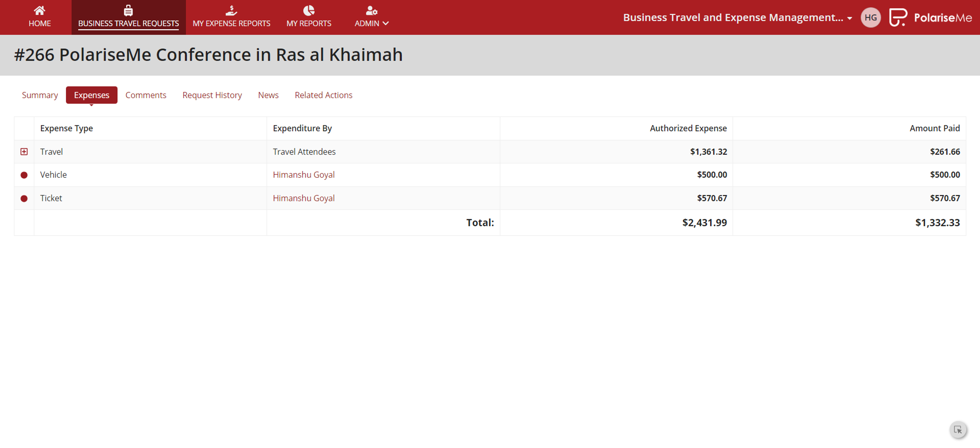The image size is (980, 448).
Task: Click the suitcase icon above Business Travel Requests
Action: (128, 10)
